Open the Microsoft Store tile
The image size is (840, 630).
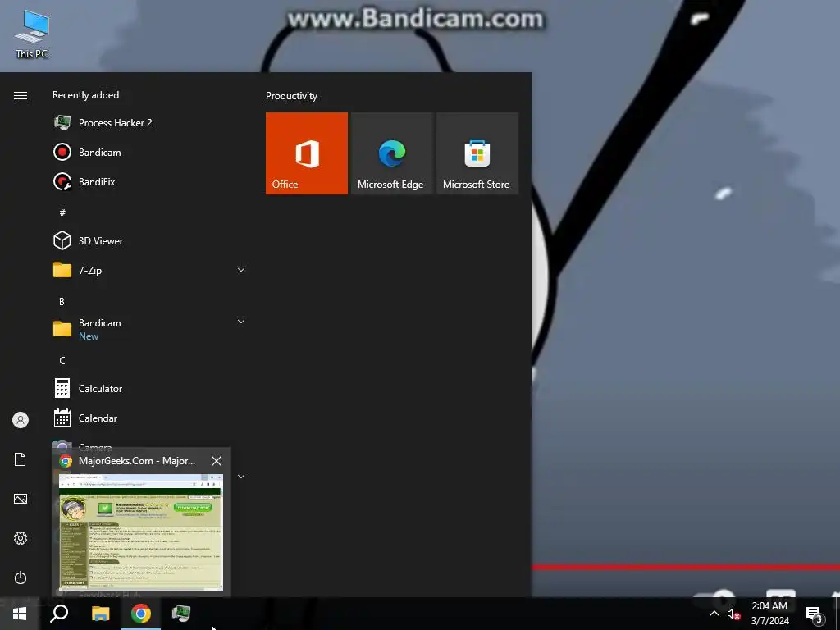click(477, 153)
